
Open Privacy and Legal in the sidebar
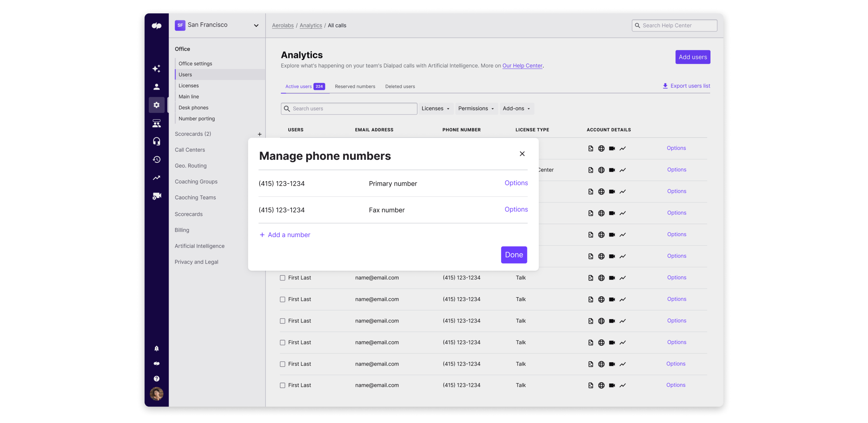[196, 262]
